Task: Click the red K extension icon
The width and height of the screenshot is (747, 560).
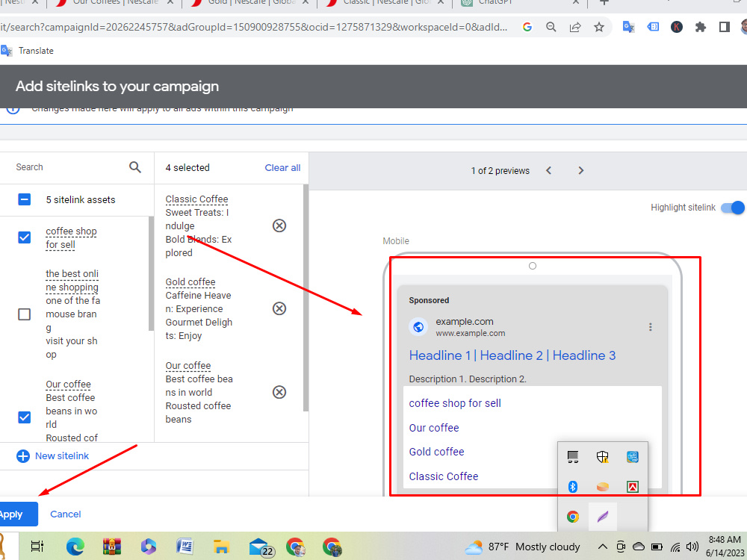Action: coord(677,27)
